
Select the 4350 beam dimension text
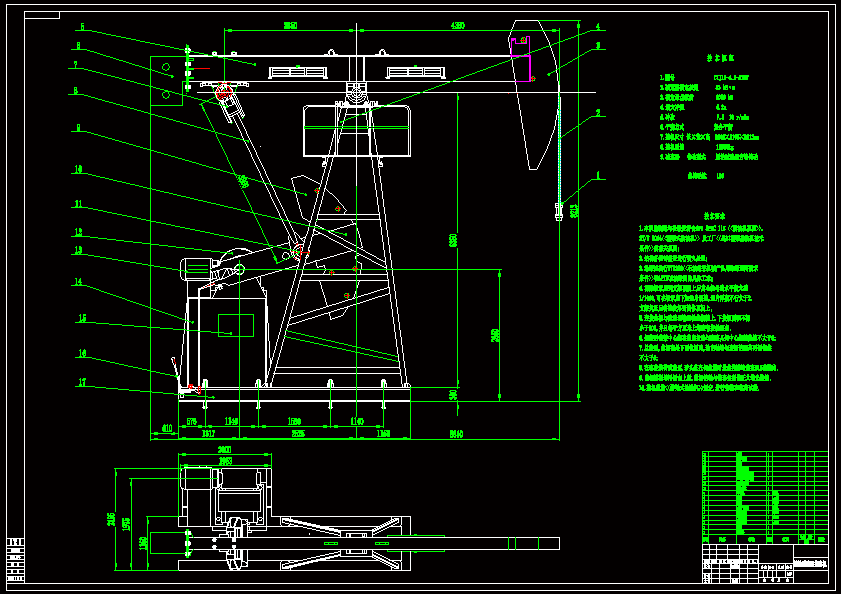click(x=458, y=25)
